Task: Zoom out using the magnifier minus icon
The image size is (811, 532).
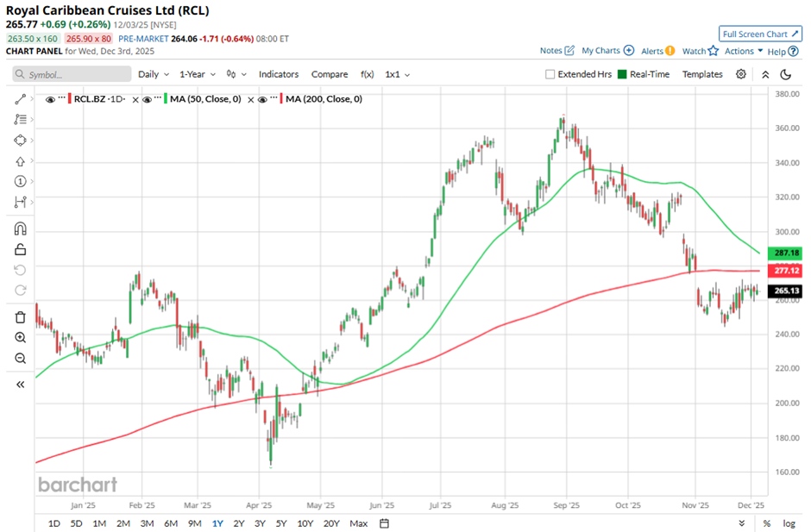Action: [x=21, y=358]
